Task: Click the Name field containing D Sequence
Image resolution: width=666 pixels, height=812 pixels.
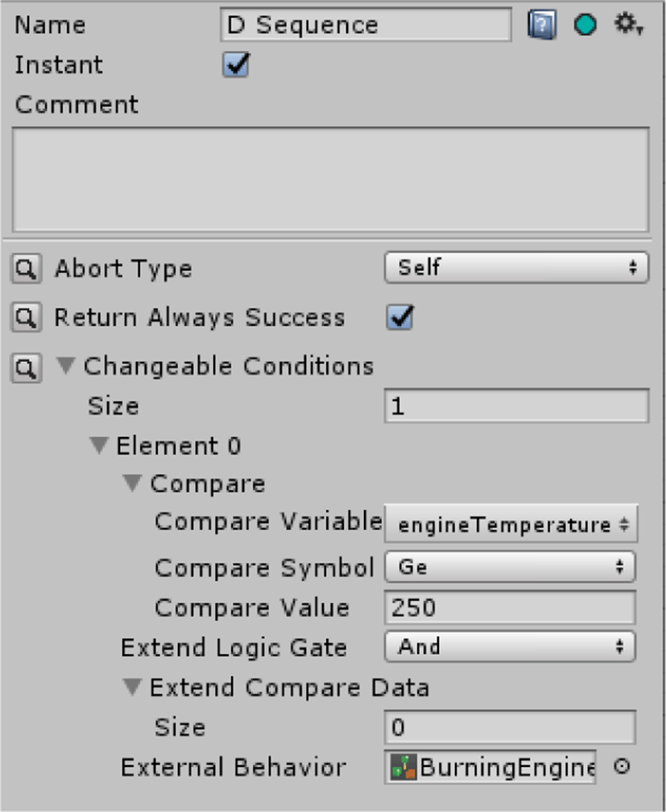Action: pyautogui.click(x=366, y=25)
